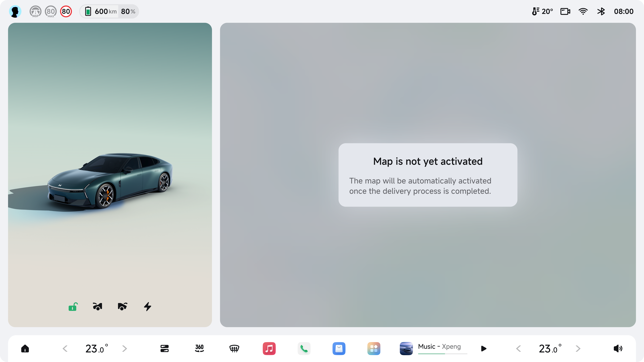Open driver temperature 23.0° setting
The image size is (644, 362).
(x=96, y=348)
